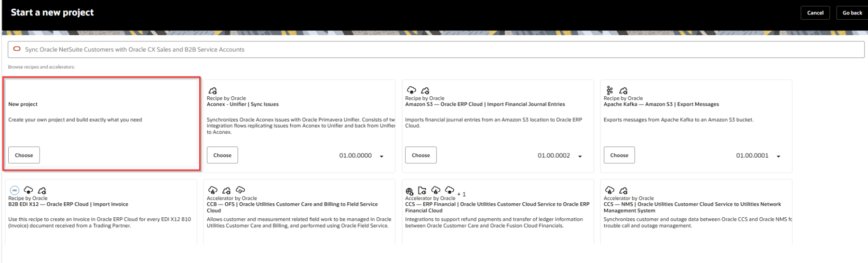Viewport: 868px width, 263px height.
Task: Click first cloud icon on Amazon S3 recipe
Action: pos(411,90)
